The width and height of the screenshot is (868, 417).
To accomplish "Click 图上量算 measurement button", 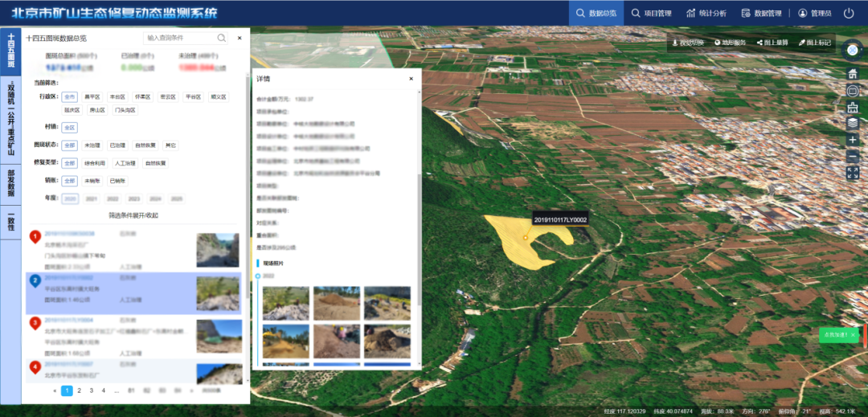I will click(x=772, y=43).
